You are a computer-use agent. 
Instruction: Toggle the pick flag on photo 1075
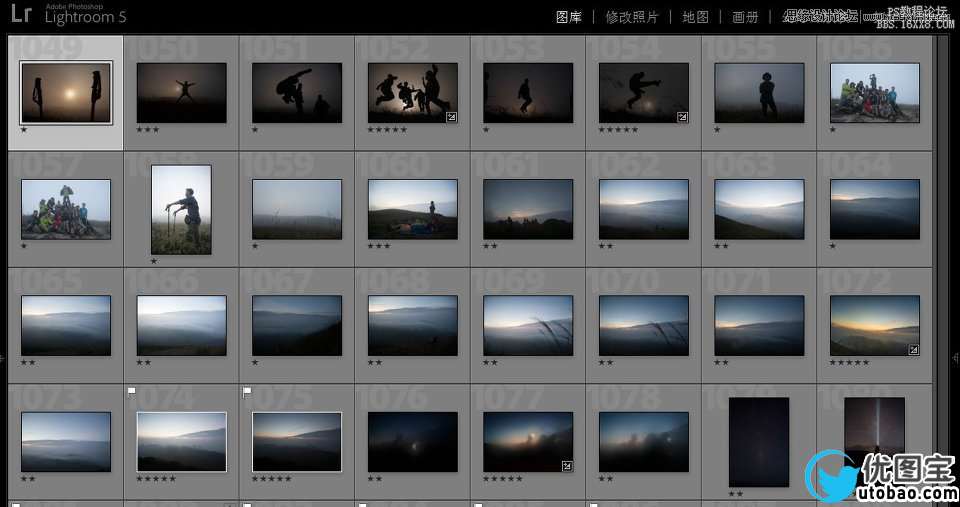(x=247, y=391)
